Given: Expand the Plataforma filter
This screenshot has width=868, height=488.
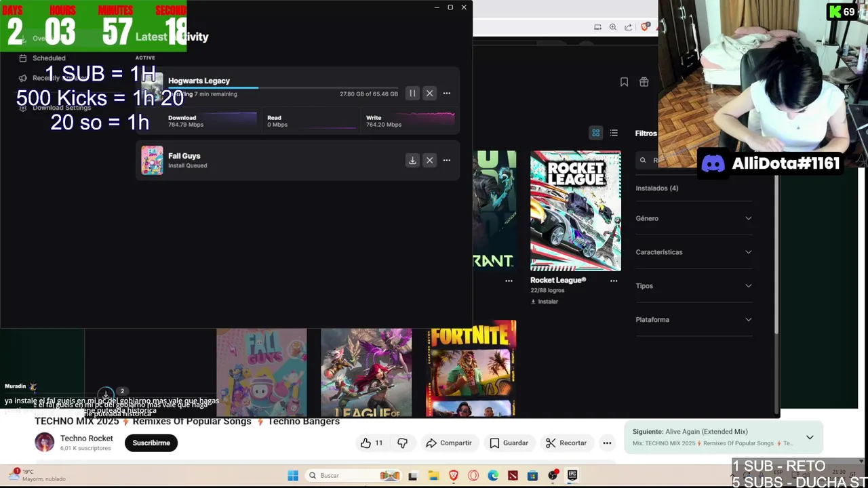Looking at the screenshot, I should pos(694,320).
